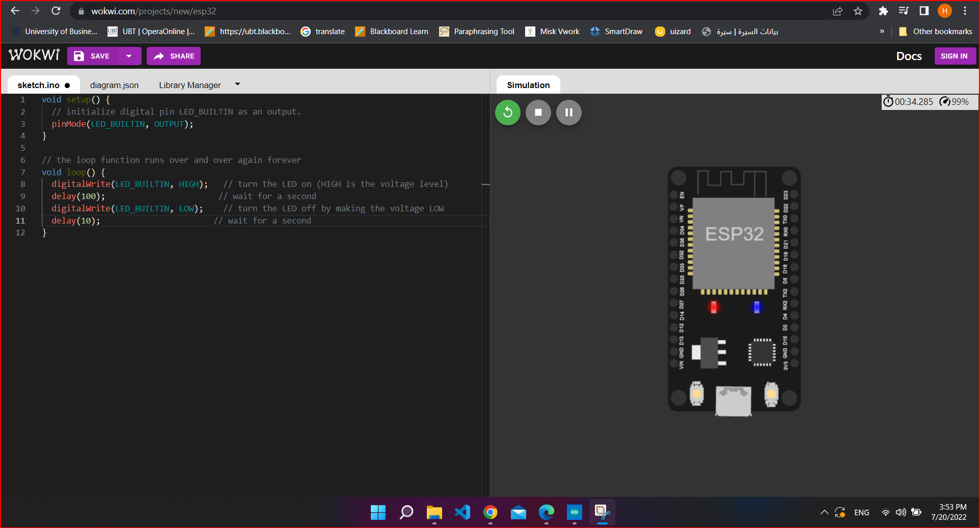Push the left button on the ESP32 board
Screen dimensions: 980x528
697,394
